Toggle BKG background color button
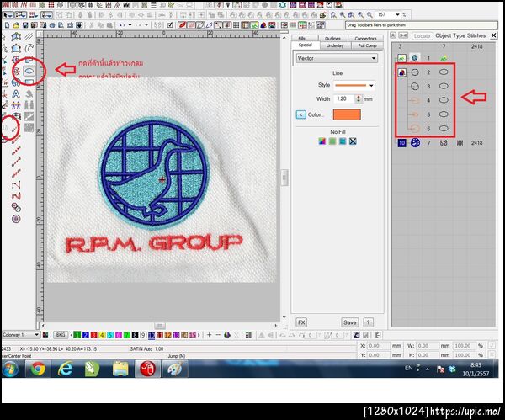Image resolution: width=505 pixels, height=420 pixels. pyautogui.click(x=61, y=335)
